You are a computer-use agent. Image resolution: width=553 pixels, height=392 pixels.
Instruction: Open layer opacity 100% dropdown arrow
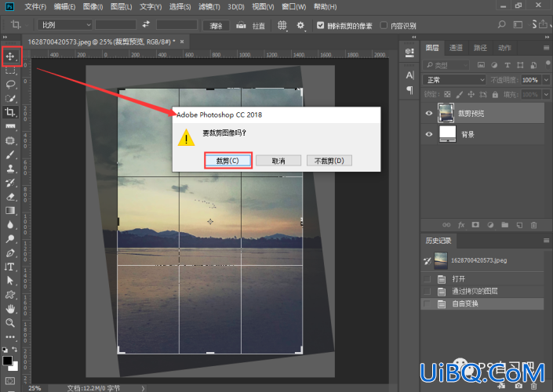click(x=546, y=80)
